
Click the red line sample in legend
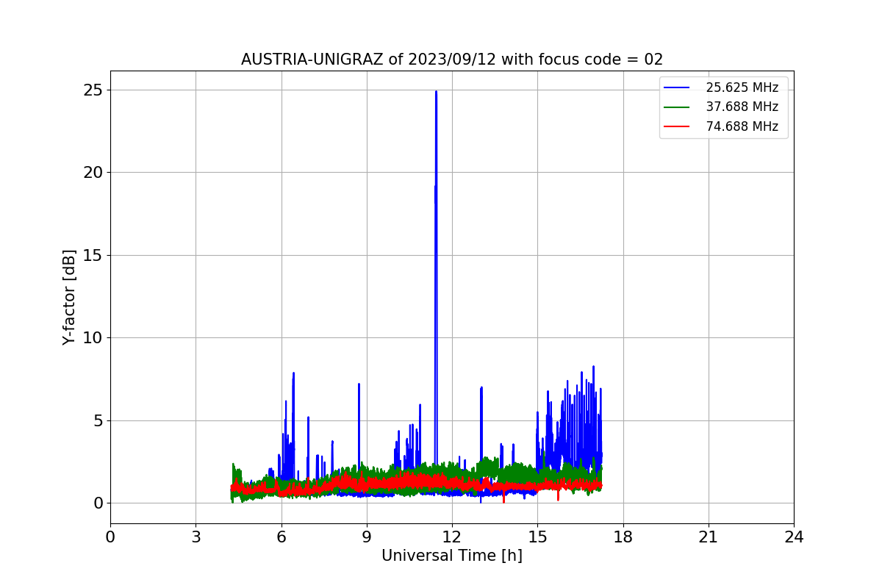point(677,126)
